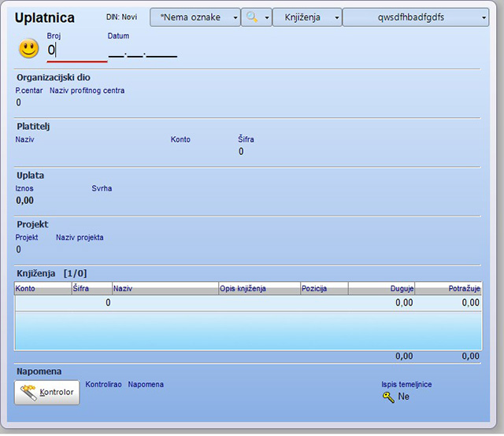Open the '*Nema oznake' dropdown

point(195,17)
